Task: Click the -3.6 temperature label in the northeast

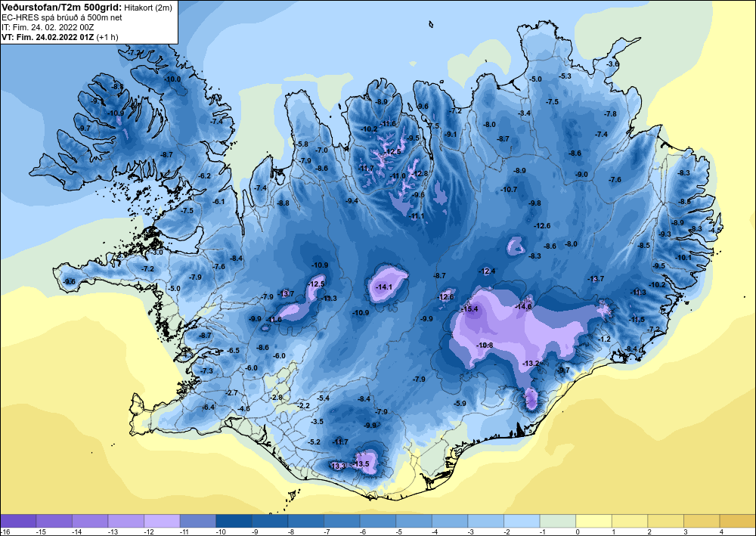Action: click(x=613, y=64)
